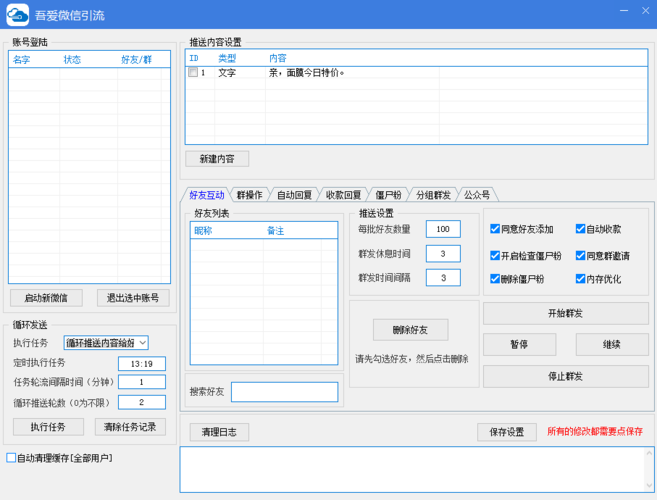This screenshot has height=500, width=657.
Task: Go to the 公众号 tab
Action: tap(477, 195)
